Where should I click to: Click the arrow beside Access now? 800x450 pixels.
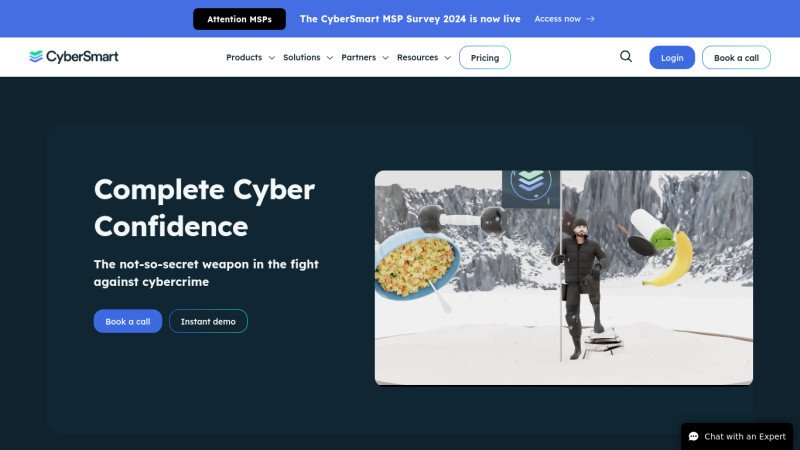pos(591,19)
